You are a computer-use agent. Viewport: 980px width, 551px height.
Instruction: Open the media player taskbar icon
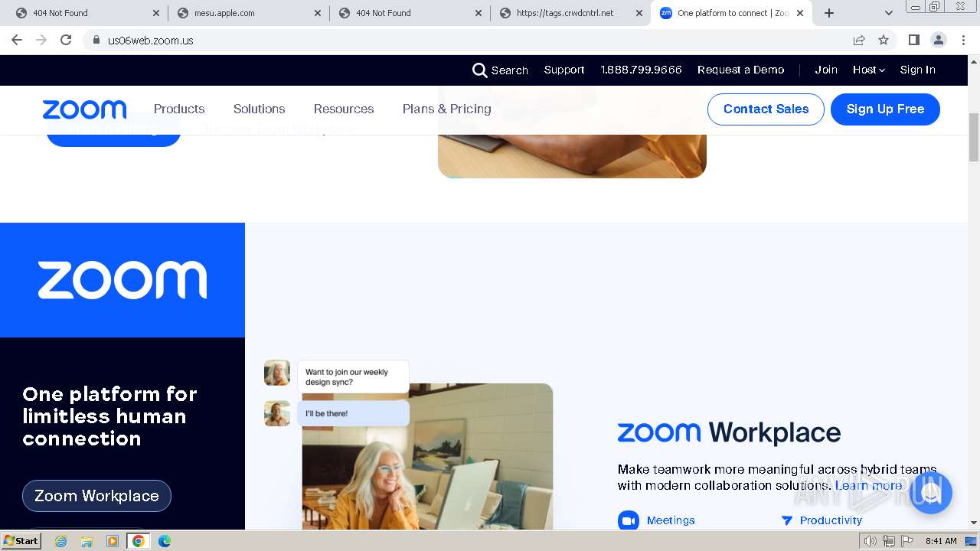[113, 541]
